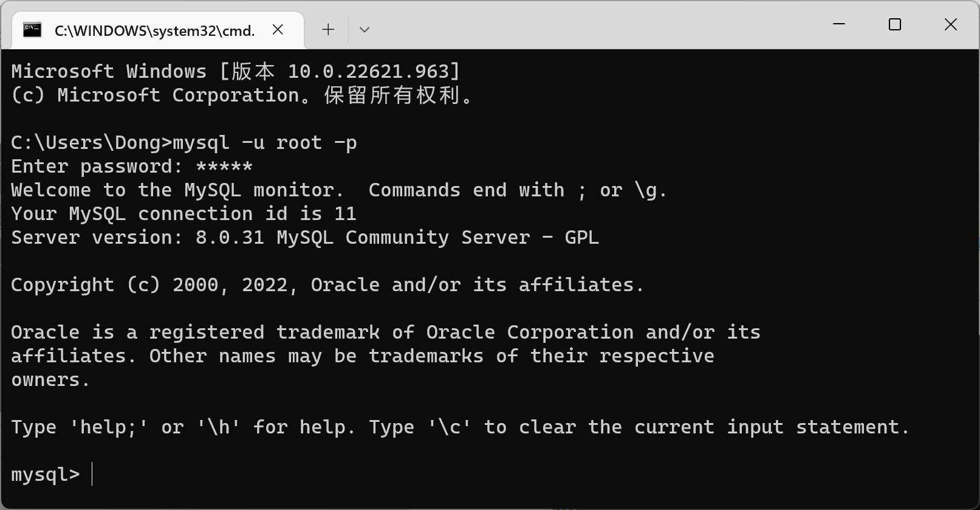Viewport: 980px width, 510px height.
Task: Click the Microsoft Windows version line
Action: tap(236, 71)
